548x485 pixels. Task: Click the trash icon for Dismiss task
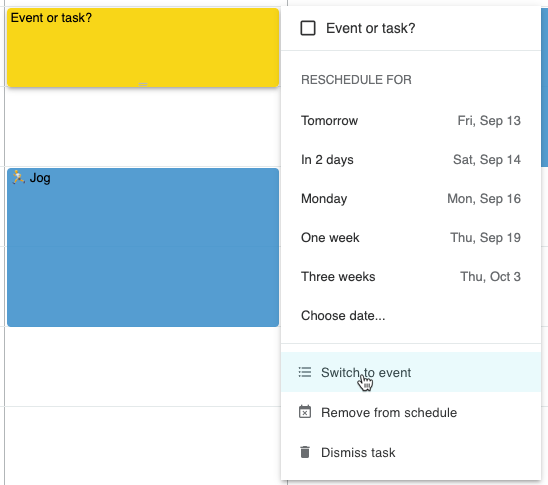click(305, 452)
